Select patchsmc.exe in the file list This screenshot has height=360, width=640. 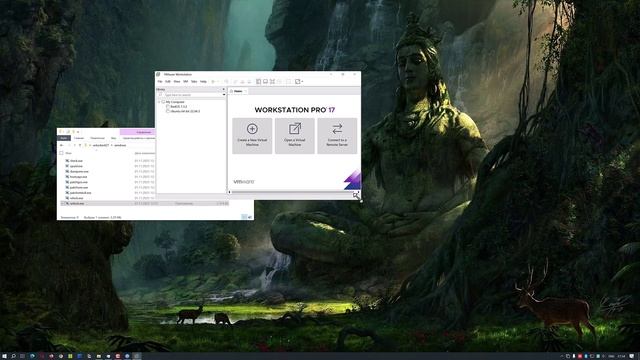coord(79,187)
